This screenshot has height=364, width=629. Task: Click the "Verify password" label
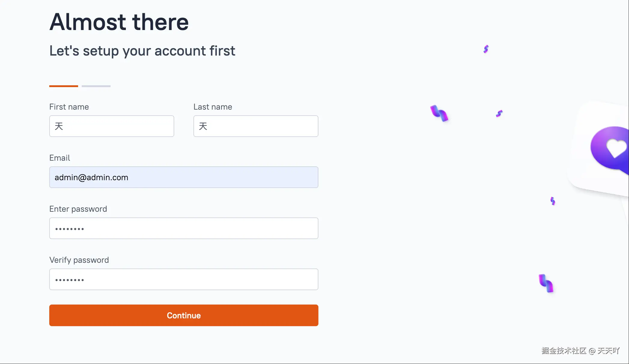pyautogui.click(x=79, y=260)
